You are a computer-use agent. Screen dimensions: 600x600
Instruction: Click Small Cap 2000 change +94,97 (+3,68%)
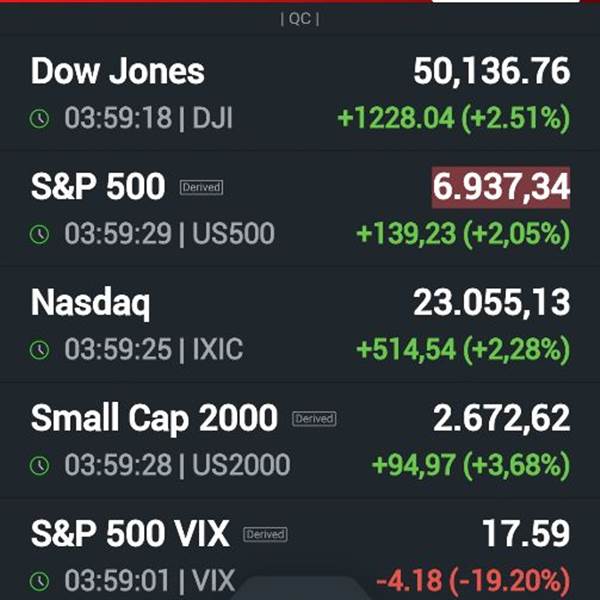[471, 466]
